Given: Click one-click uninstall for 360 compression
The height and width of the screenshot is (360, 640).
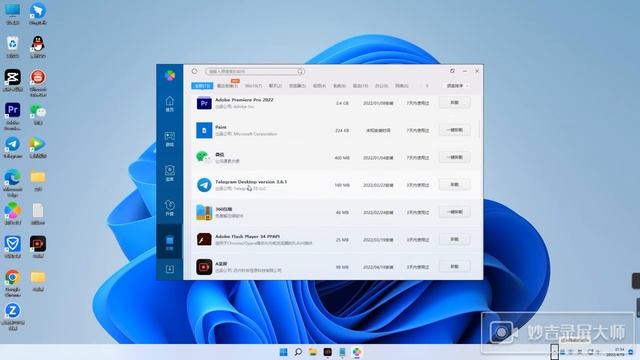Looking at the screenshot, I should coord(454,212).
